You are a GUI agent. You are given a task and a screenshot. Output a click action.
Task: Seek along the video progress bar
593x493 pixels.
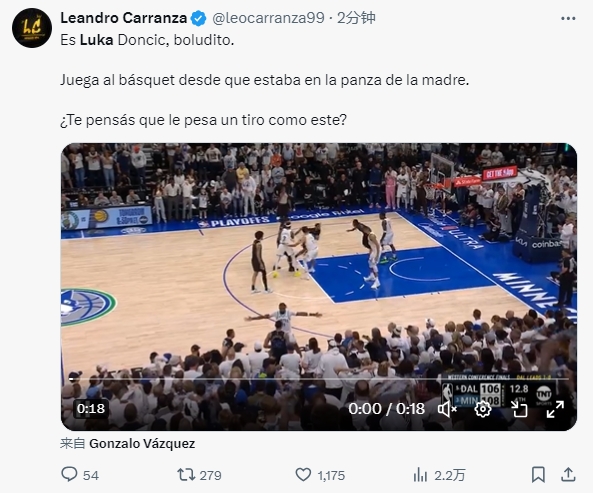pyautogui.click(x=319, y=378)
